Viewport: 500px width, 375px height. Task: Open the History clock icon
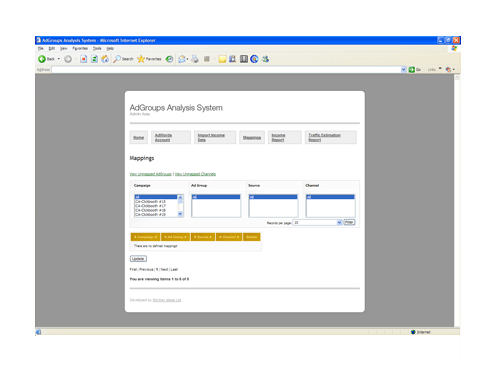click(169, 59)
